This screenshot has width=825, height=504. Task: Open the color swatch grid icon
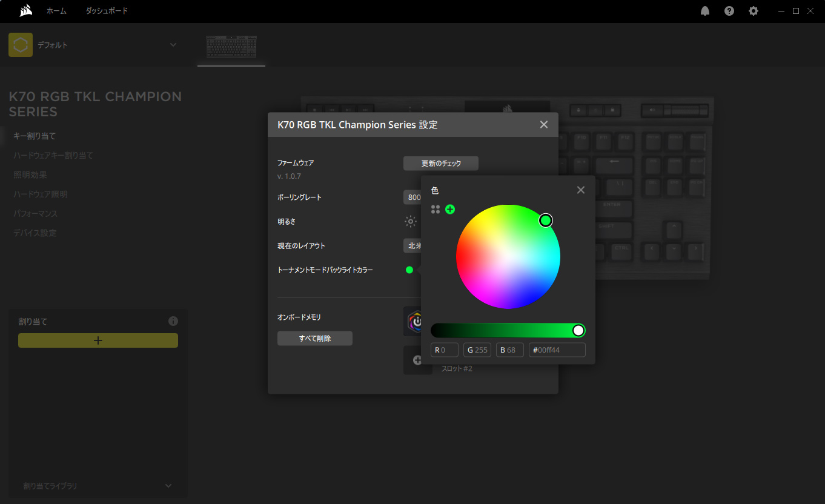(436, 210)
